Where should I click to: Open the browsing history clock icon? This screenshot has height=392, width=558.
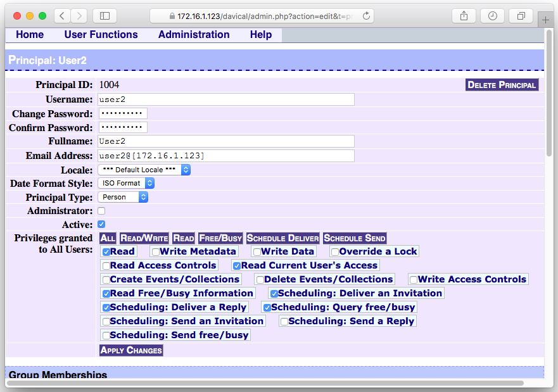pos(493,16)
